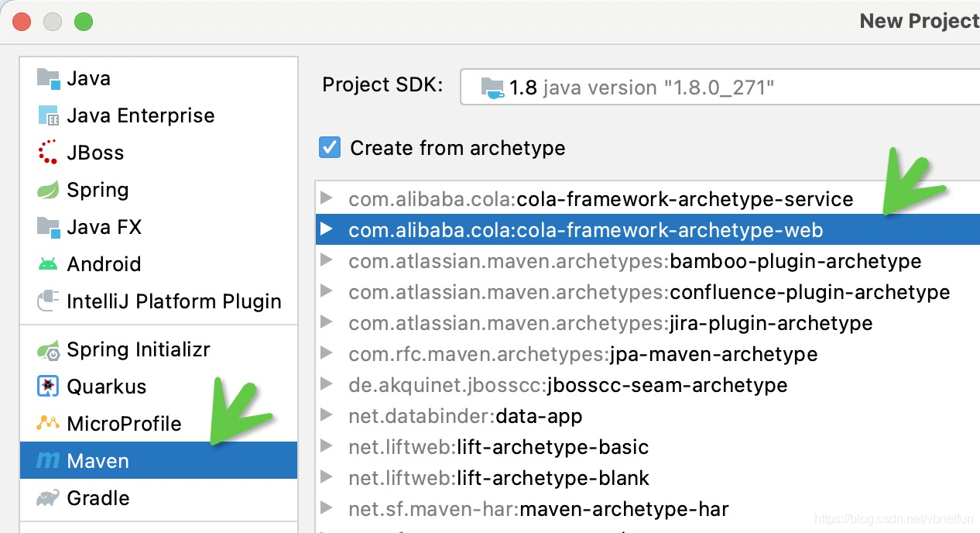Expand jbosscc-seam-archetype tree arrow

(327, 385)
